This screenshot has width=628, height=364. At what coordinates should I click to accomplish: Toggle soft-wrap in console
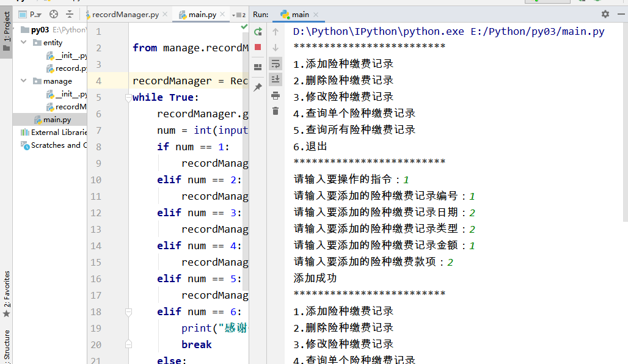click(x=276, y=64)
